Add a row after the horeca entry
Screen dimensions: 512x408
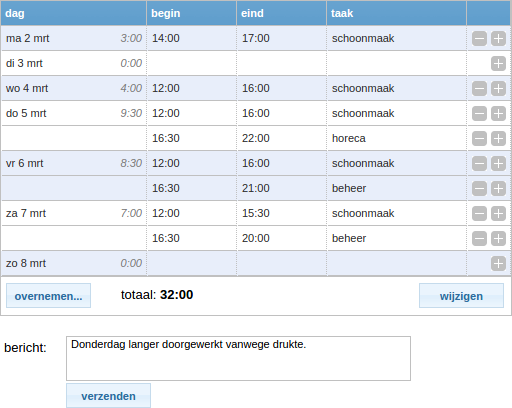tap(498, 139)
